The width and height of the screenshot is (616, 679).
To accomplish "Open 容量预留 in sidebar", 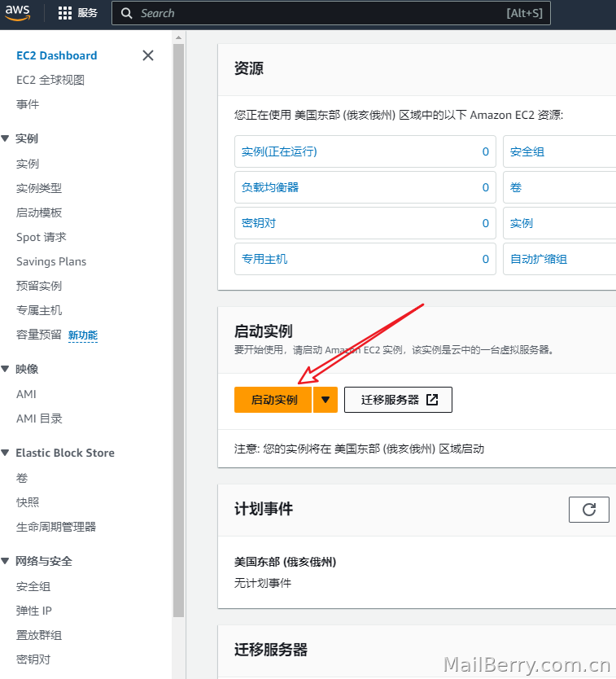I will click(x=39, y=335).
